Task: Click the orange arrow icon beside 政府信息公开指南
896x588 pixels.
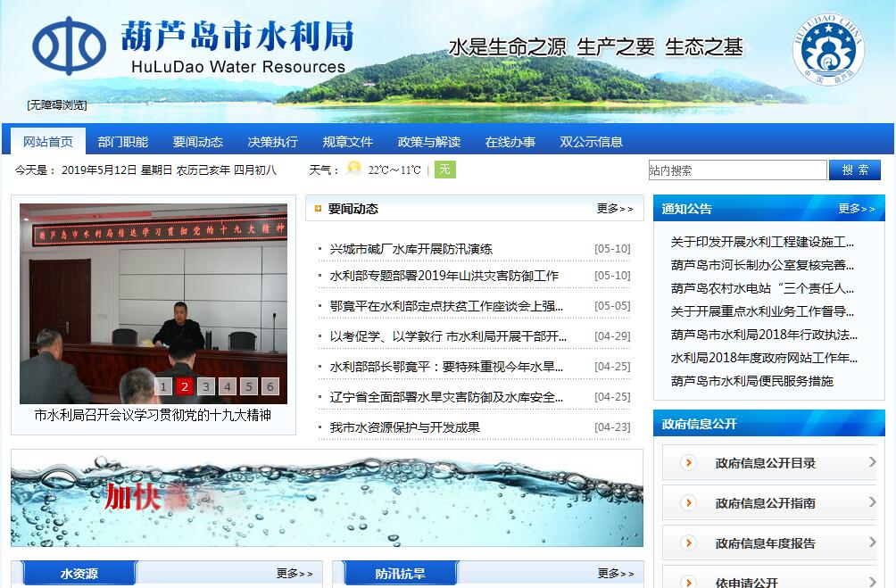Action: point(688,502)
